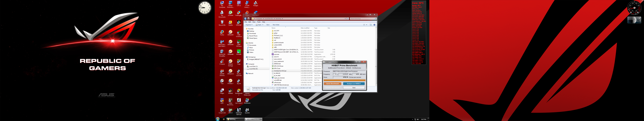Image resolution: width=644 pixels, height=121 pixels.
Task: Launch Firefox desktop shortcut
Action: click(x=222, y=33)
